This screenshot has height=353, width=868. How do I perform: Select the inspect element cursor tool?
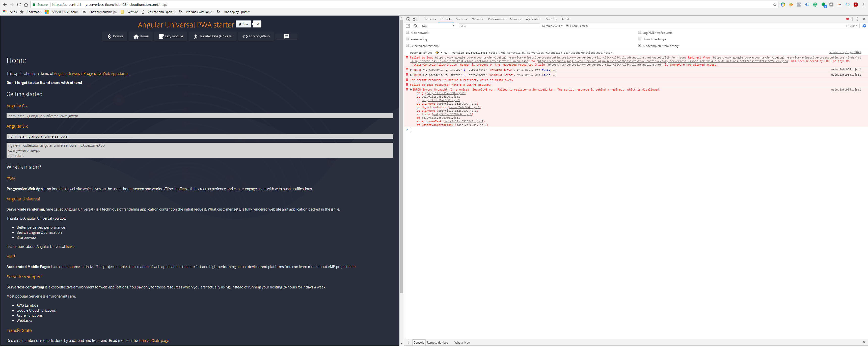(x=408, y=19)
